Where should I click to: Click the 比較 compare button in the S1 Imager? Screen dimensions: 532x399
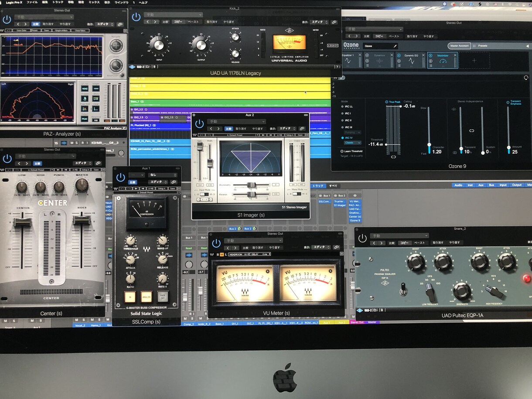point(228,129)
